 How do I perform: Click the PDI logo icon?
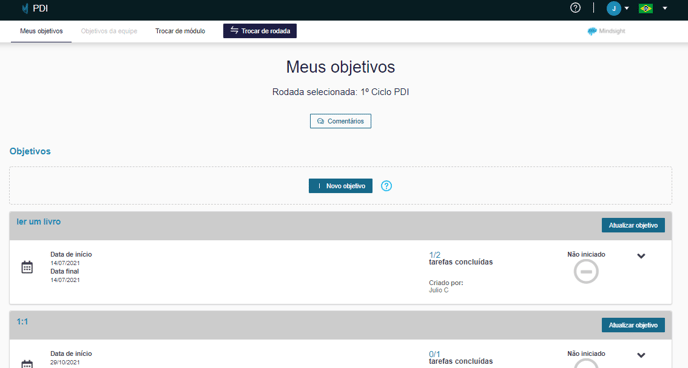25,8
